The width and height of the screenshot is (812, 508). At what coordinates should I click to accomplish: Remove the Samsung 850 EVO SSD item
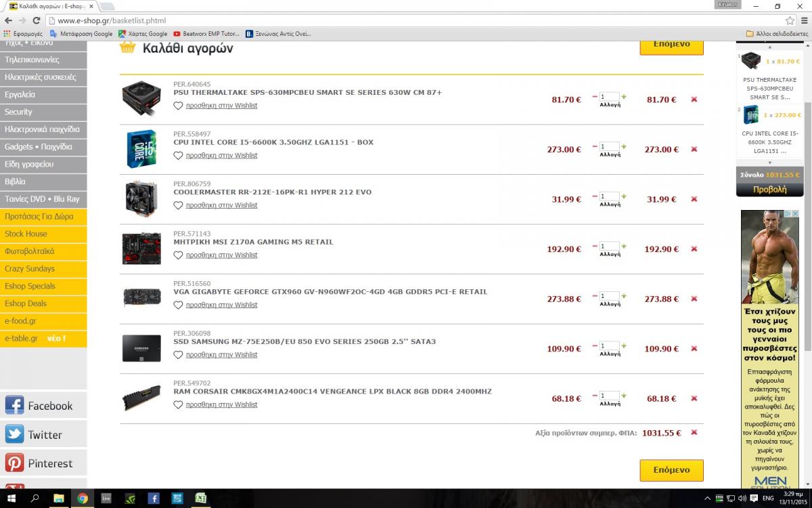pos(694,349)
